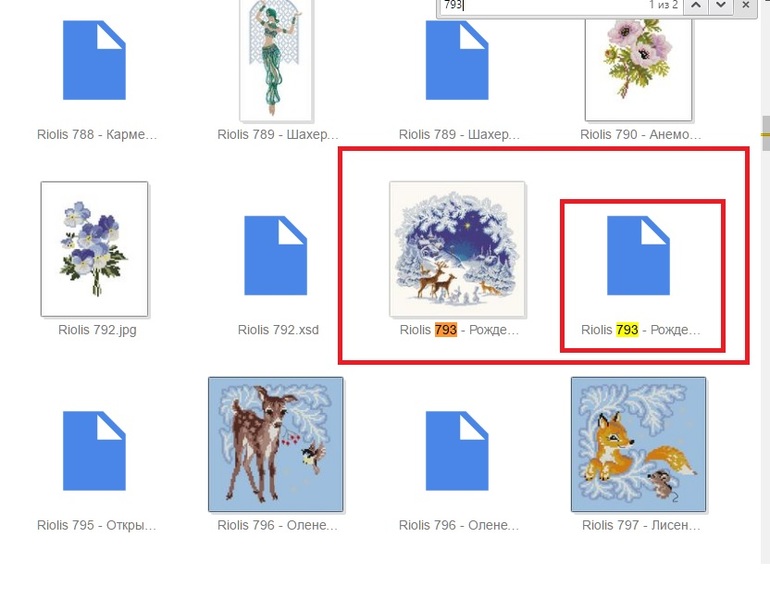Open the Riolis 792.jpg pansies thumbnail
This screenshot has width=770, height=600.
[94, 249]
